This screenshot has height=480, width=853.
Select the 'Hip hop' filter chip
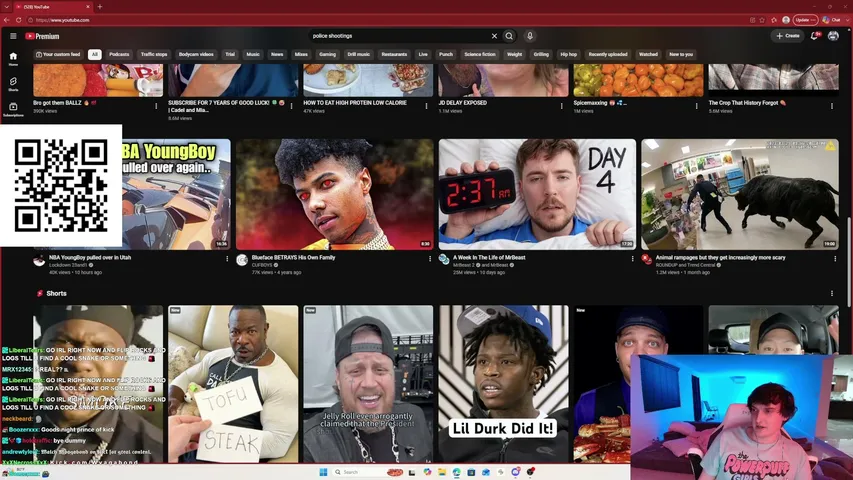click(568, 54)
